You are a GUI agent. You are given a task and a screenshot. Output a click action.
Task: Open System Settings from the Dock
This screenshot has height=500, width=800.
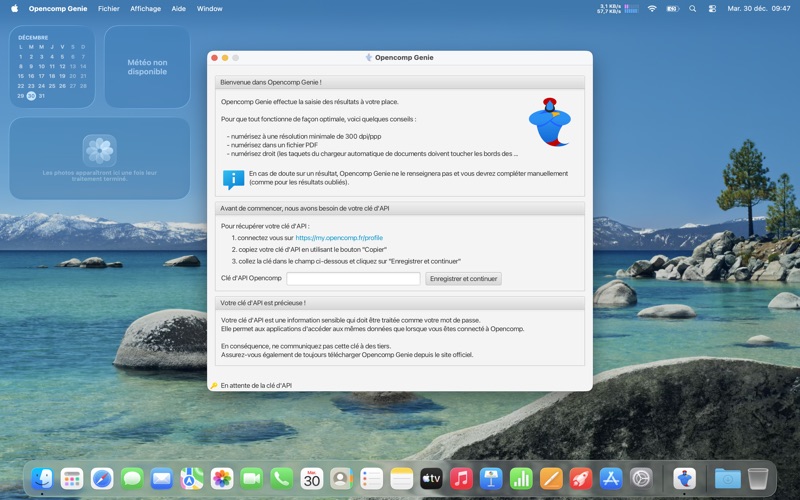(x=641, y=479)
